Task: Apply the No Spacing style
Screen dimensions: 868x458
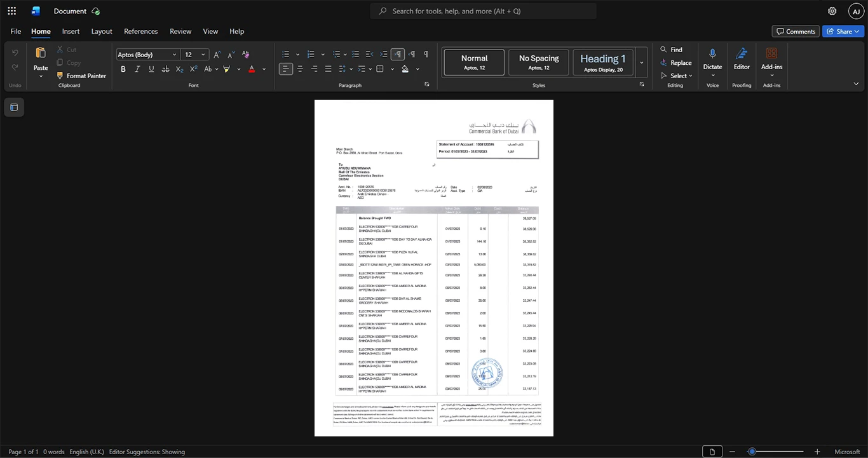Action: [539, 63]
